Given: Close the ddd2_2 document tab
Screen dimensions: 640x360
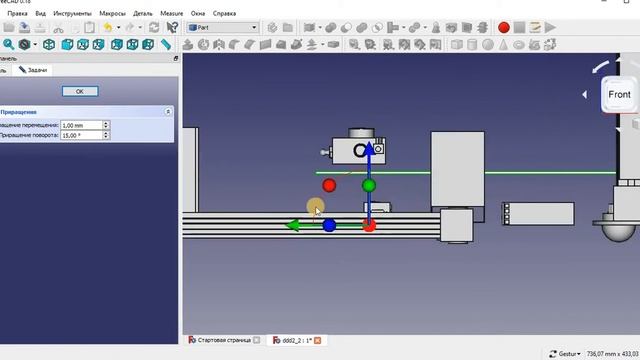Looking at the screenshot, I should coord(318,340).
